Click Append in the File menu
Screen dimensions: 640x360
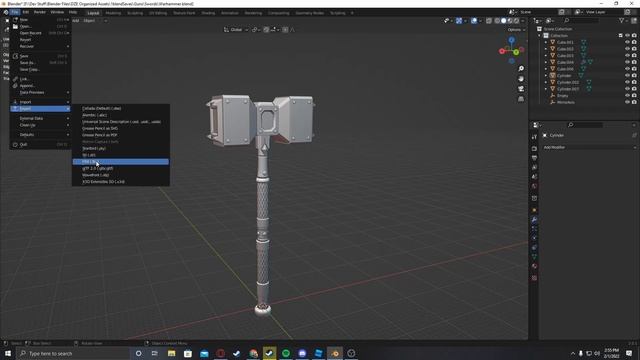(x=40, y=86)
